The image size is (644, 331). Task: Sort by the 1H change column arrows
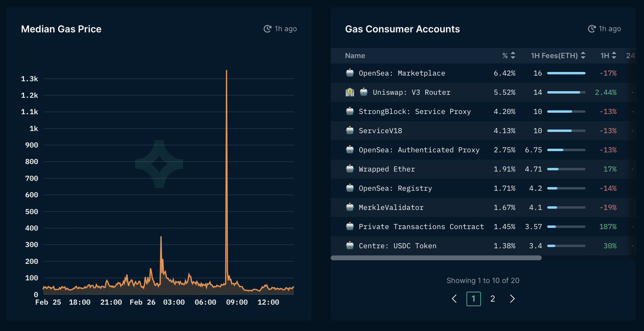[x=614, y=55]
